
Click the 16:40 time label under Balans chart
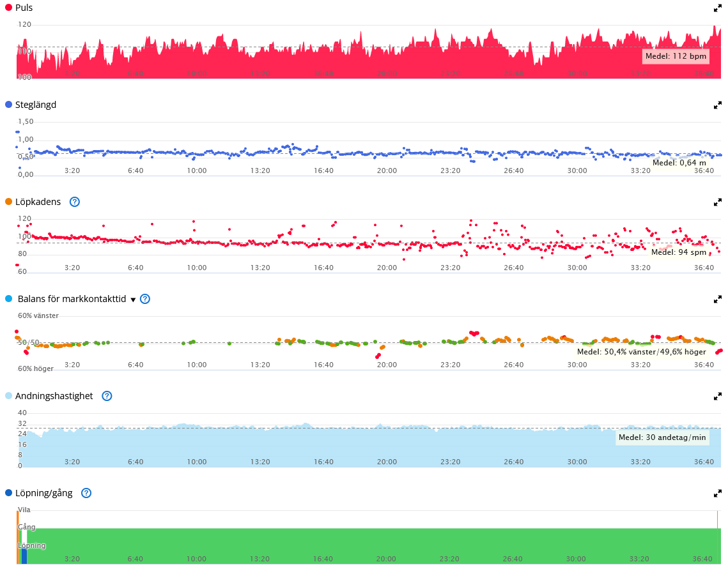[x=323, y=365]
